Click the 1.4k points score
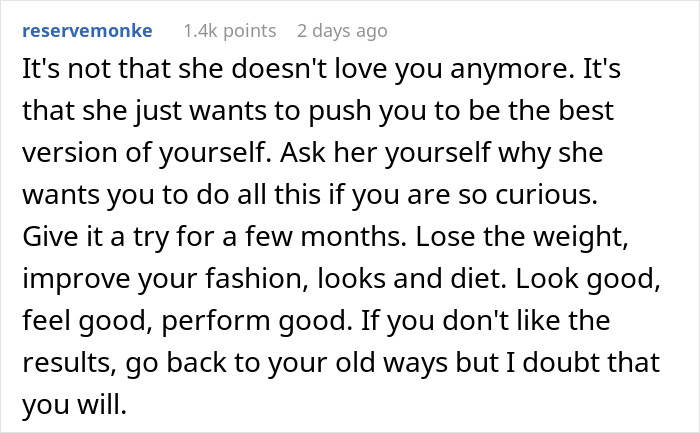 (x=229, y=31)
